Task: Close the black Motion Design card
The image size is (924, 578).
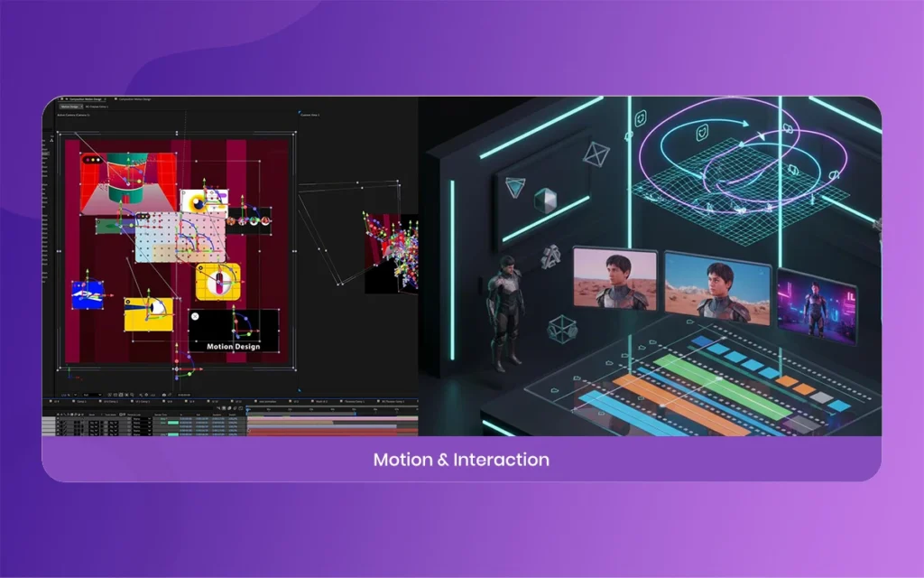Action: coord(195,317)
